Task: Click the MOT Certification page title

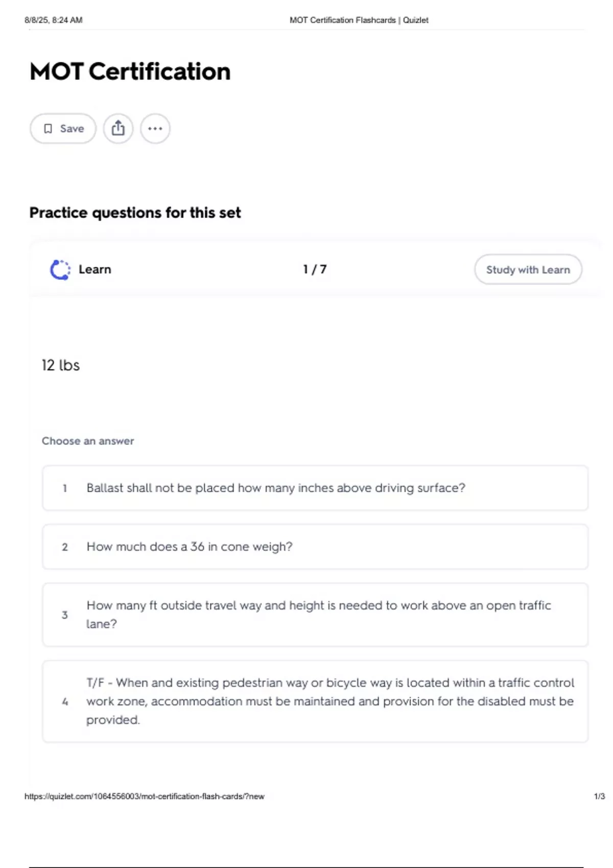Action: pyautogui.click(x=130, y=71)
